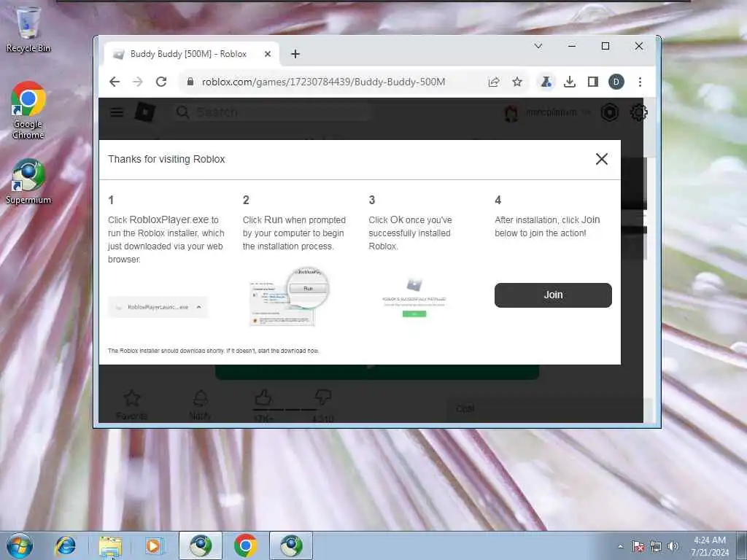This screenshot has width=747, height=560.
Task: Reload the Roblox page
Action: [x=161, y=82]
